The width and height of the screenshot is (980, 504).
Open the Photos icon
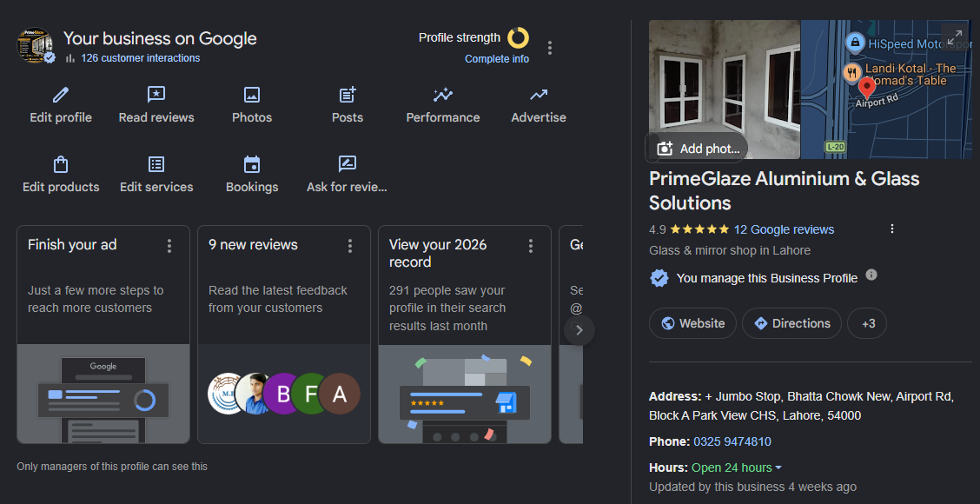click(x=252, y=95)
